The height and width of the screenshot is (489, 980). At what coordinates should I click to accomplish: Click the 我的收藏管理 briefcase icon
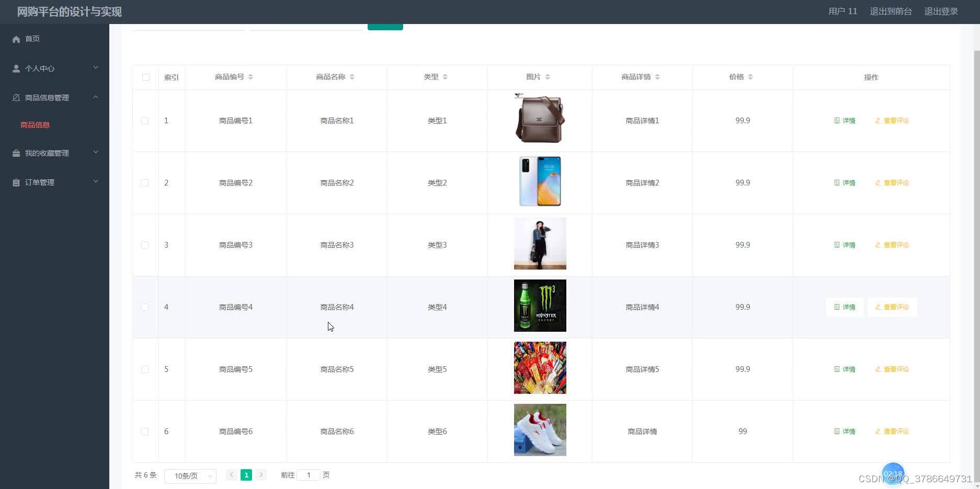click(16, 153)
